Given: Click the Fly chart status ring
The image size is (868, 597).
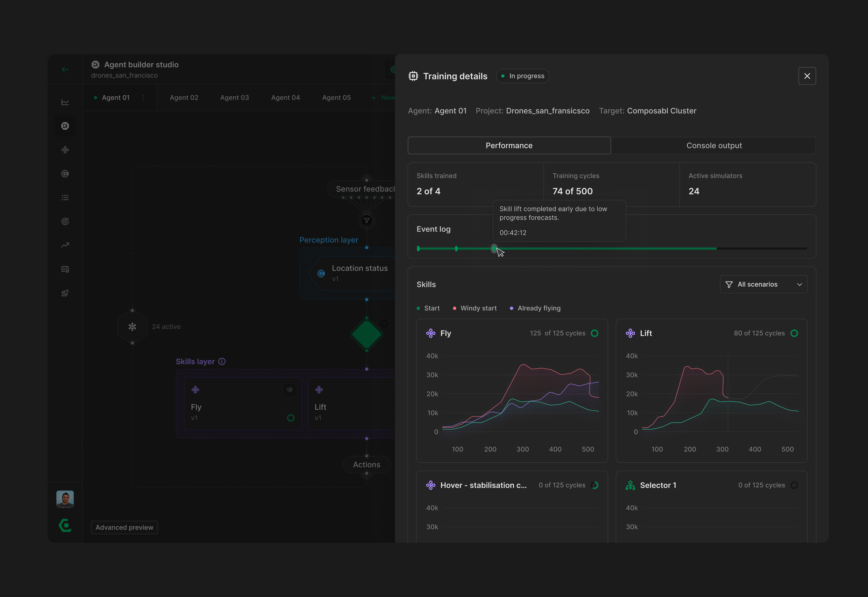Looking at the screenshot, I should click(595, 333).
